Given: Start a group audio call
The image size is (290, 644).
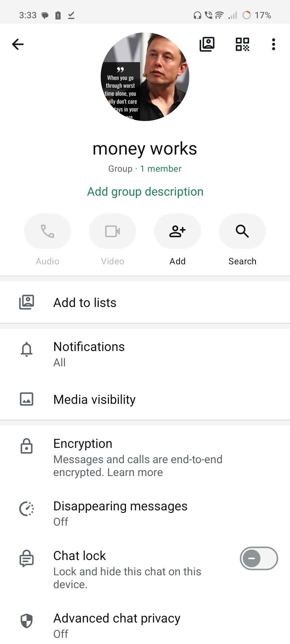Looking at the screenshot, I should click(x=48, y=231).
